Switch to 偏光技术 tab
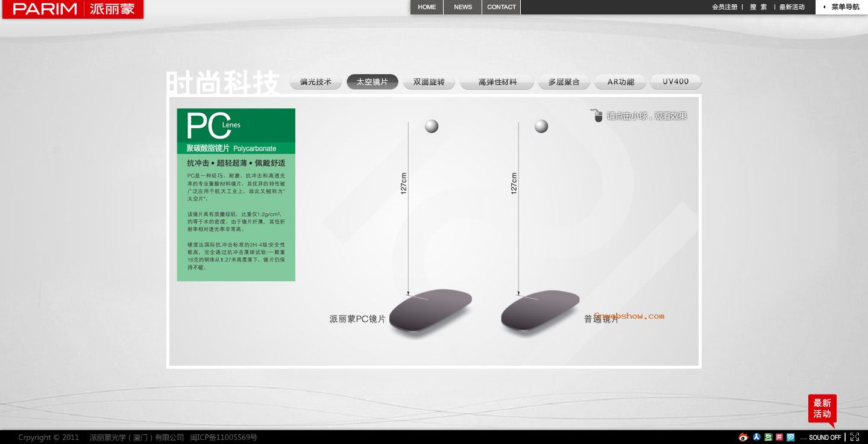The image size is (868, 444). [x=316, y=82]
